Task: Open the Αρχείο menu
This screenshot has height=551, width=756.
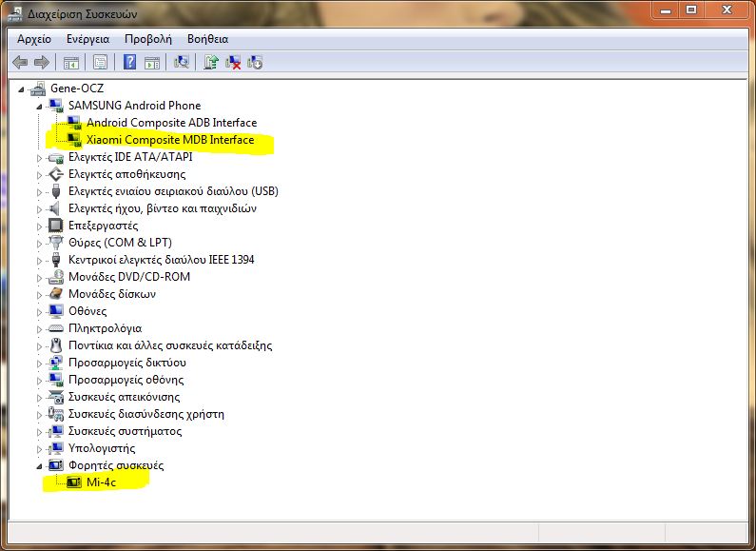Action: click(x=34, y=39)
